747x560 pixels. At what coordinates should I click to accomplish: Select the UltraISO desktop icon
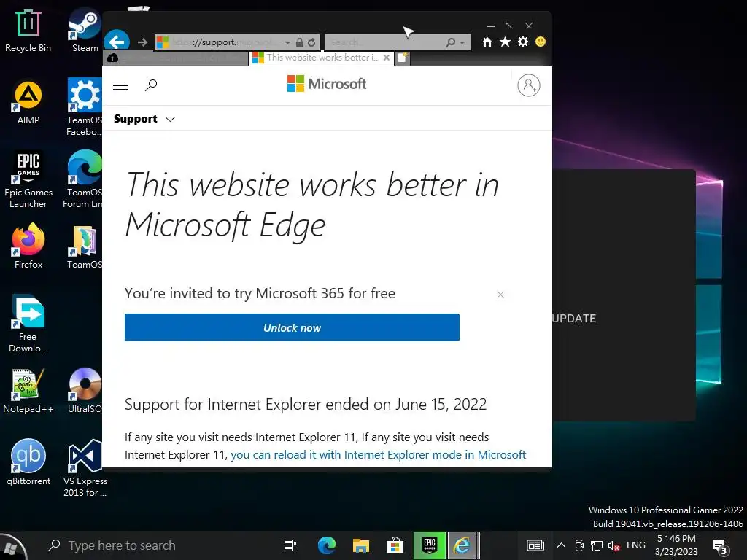(85, 391)
